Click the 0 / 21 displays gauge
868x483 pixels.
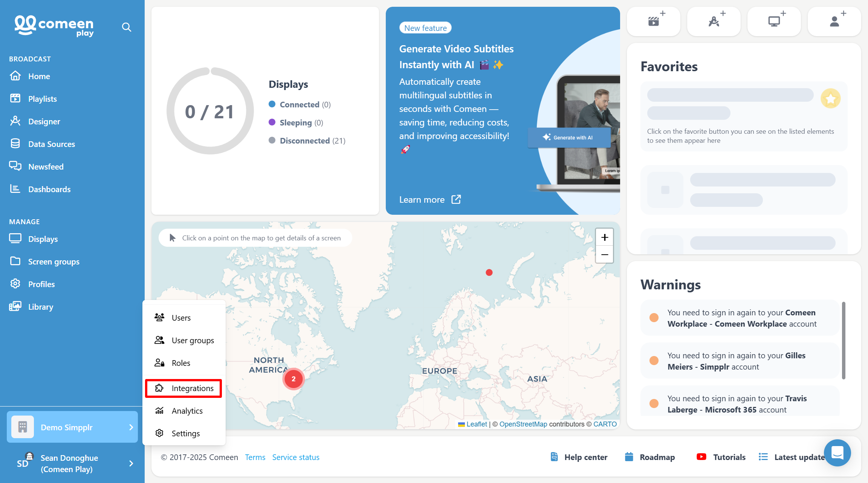click(x=210, y=111)
